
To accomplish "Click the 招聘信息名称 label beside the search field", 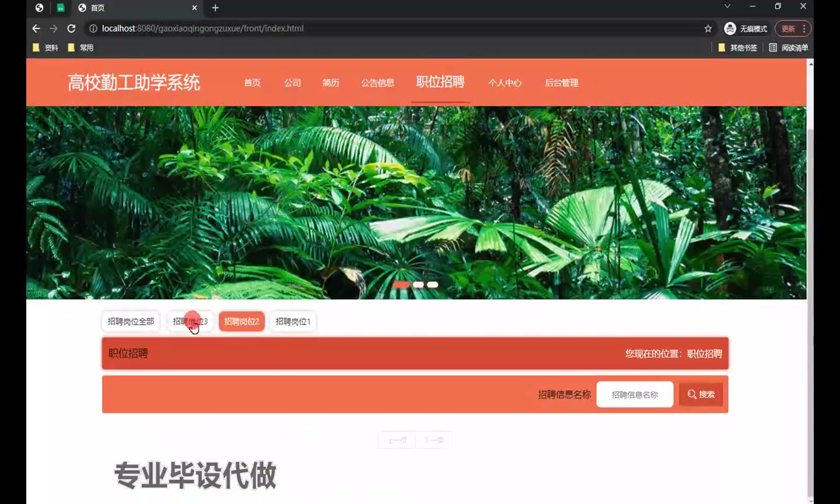I will (x=565, y=394).
